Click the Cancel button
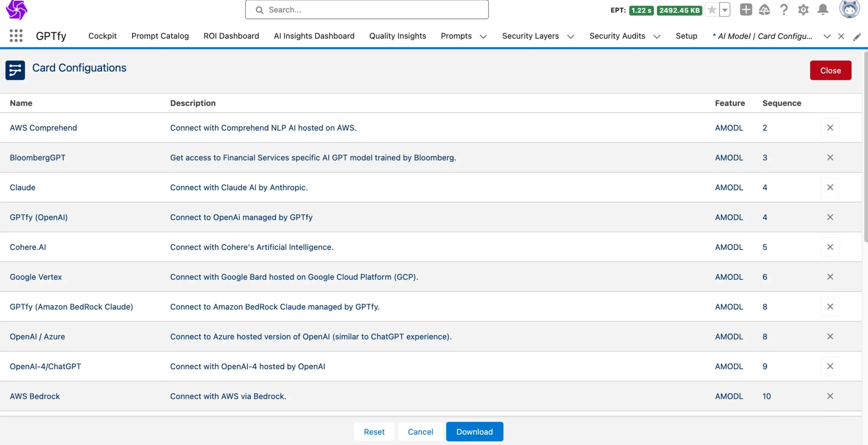868x445 pixels. click(x=420, y=432)
